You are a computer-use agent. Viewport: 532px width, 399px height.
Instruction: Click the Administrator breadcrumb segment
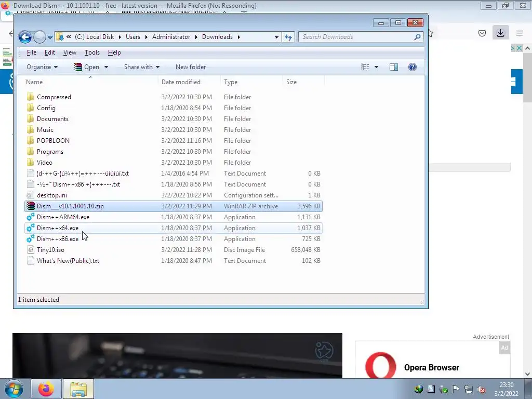171,37
